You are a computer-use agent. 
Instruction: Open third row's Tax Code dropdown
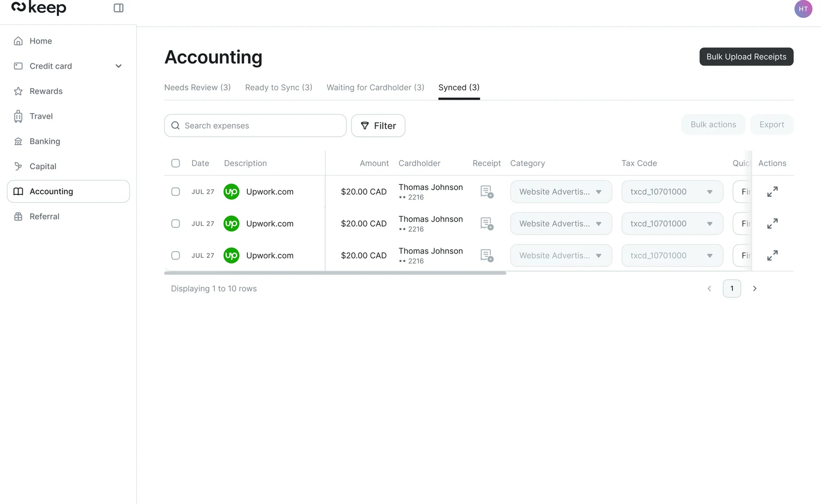(672, 255)
